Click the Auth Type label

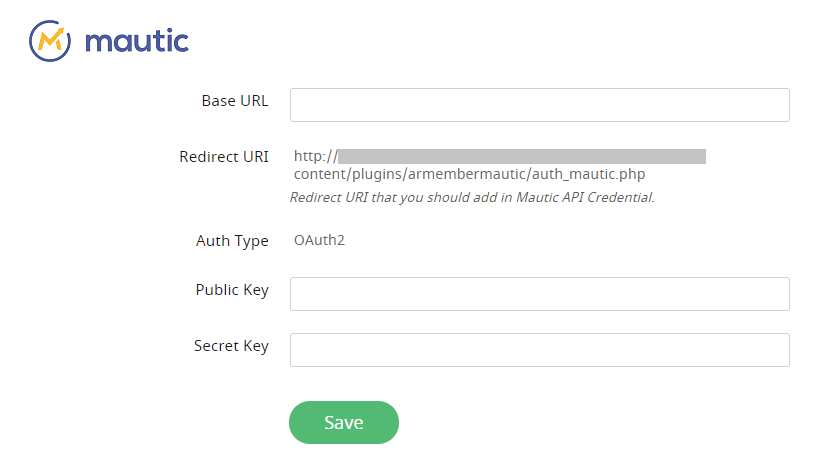[x=232, y=241]
